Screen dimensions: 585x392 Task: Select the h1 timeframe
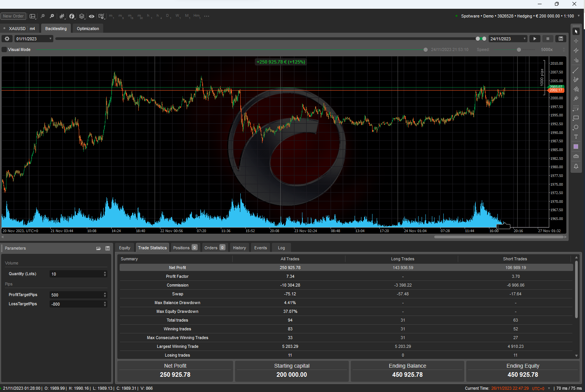[x=149, y=16]
